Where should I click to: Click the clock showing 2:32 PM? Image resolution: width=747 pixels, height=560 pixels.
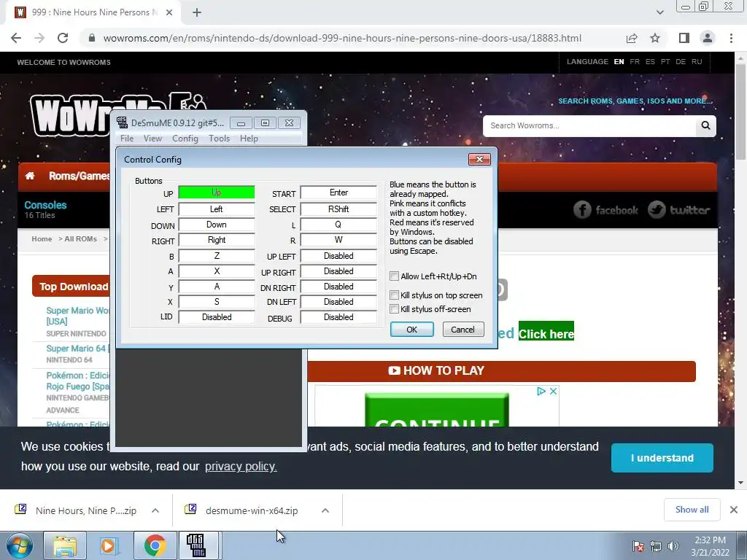(710, 546)
